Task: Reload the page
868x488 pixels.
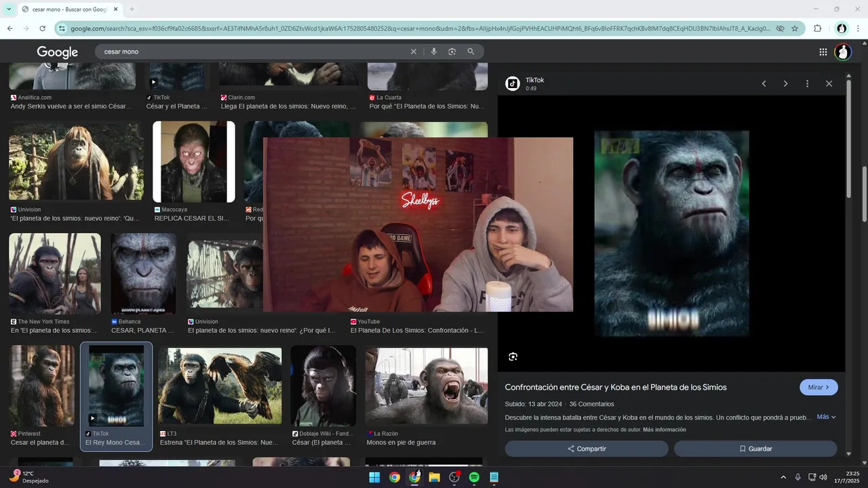Action: tap(42, 28)
